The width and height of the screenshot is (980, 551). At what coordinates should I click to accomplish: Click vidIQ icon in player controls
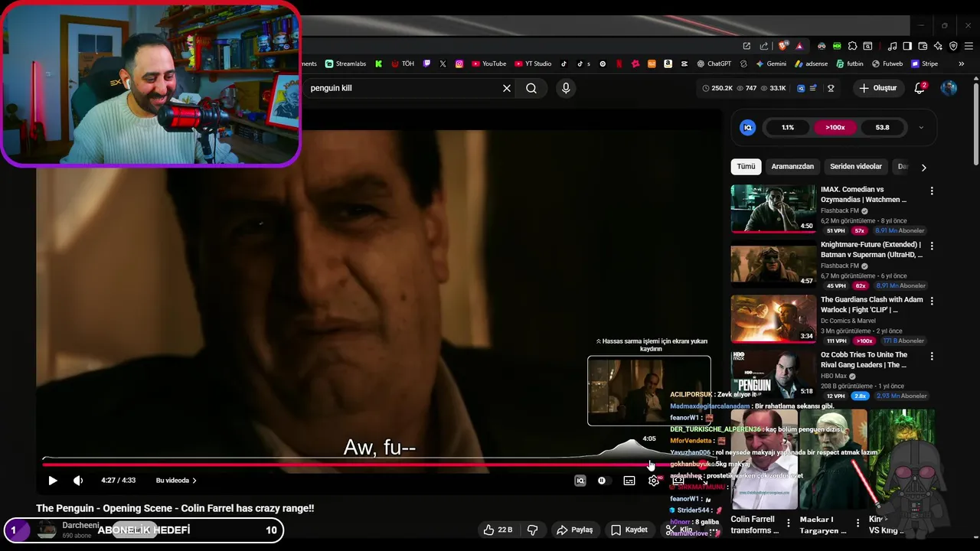tap(580, 481)
